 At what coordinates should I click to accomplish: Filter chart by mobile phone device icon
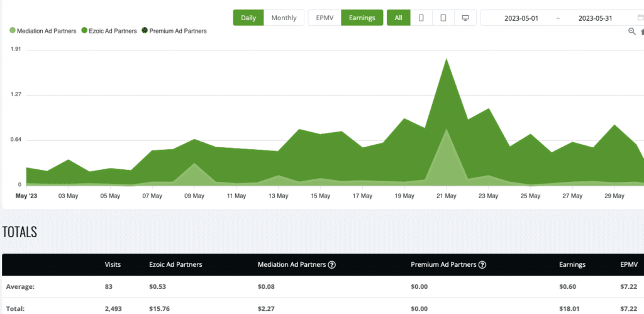(421, 18)
